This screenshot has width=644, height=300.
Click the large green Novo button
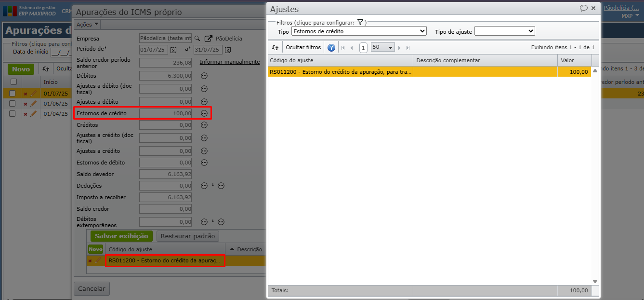(21, 69)
